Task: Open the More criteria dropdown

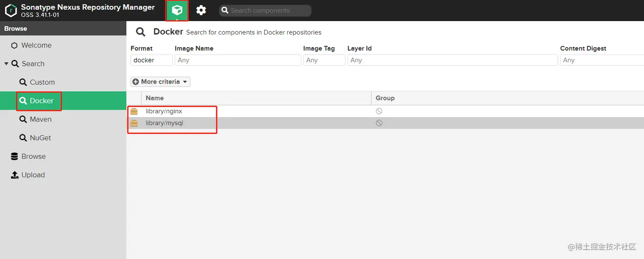Action: click(x=161, y=82)
